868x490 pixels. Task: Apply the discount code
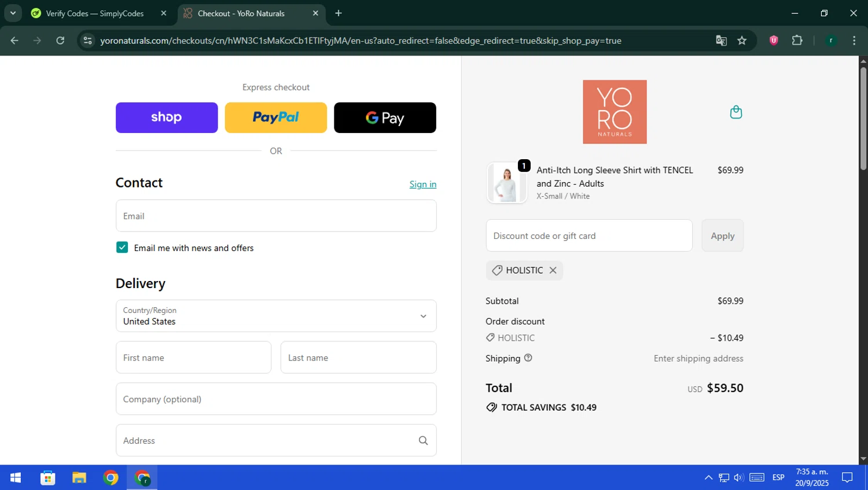pyautogui.click(x=722, y=235)
